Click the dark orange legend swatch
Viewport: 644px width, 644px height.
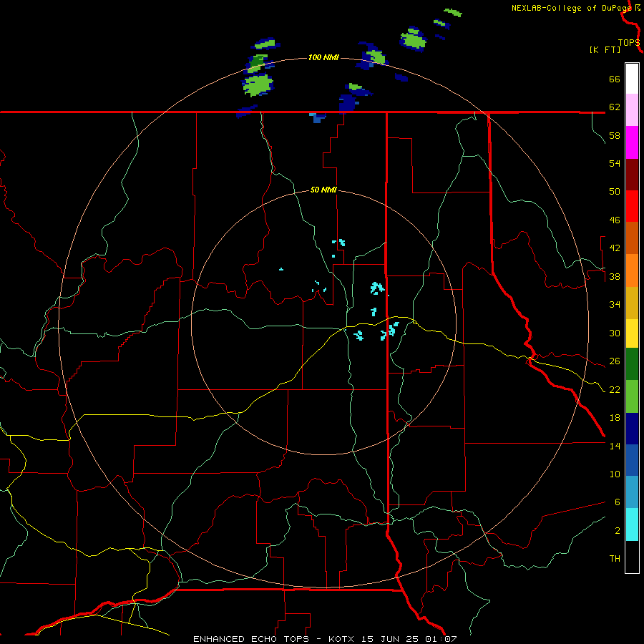(632, 238)
